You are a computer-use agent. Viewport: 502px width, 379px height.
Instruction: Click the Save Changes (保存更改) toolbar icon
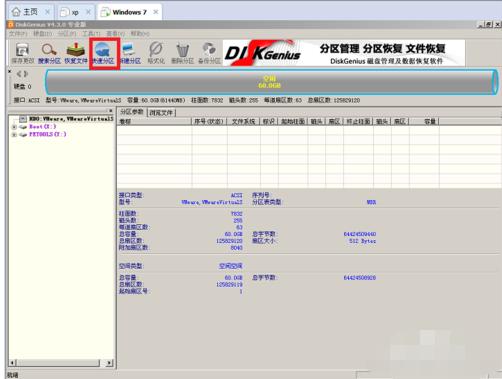tap(22, 53)
